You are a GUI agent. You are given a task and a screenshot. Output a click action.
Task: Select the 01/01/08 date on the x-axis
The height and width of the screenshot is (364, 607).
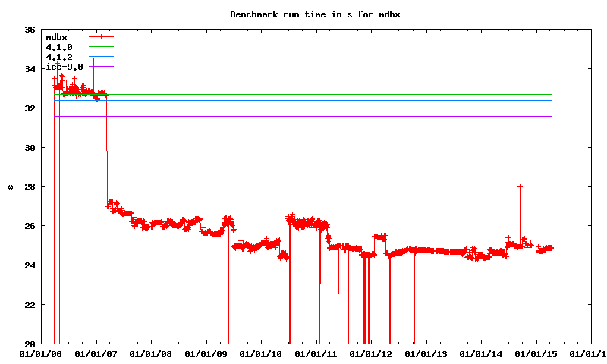click(151, 353)
